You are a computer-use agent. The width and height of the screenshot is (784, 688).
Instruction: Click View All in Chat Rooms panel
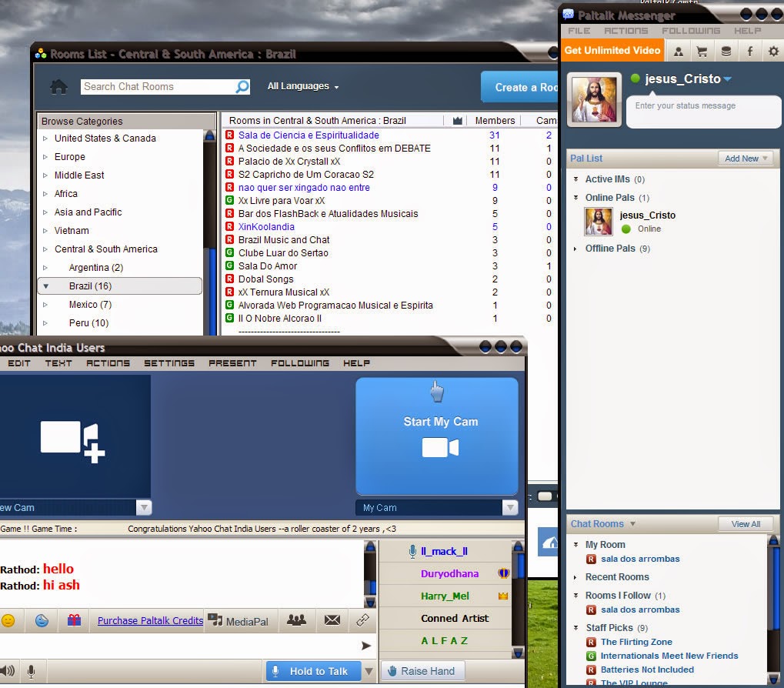[746, 524]
